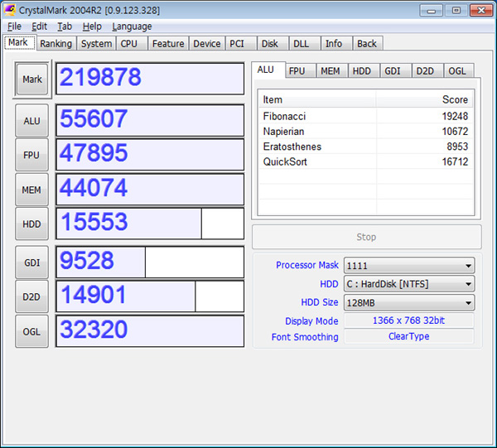
Task: Maximize the CrystalMark window
Action: click(x=456, y=10)
